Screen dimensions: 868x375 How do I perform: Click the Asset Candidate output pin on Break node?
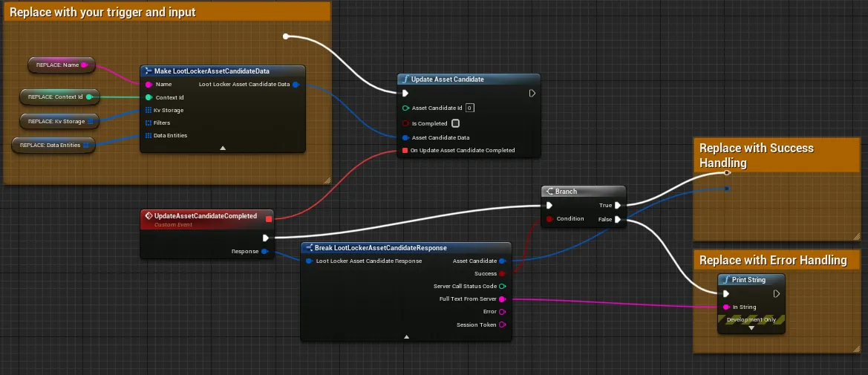tap(502, 261)
